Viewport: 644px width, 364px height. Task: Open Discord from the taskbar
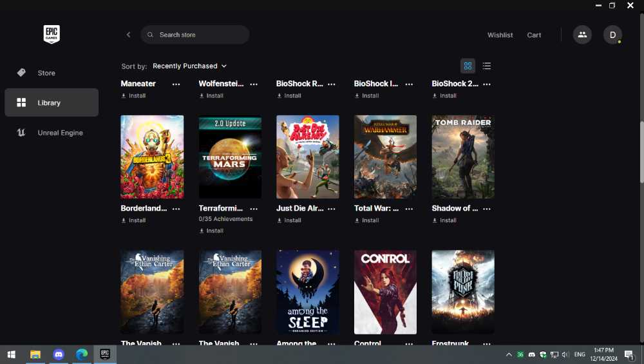pos(59,354)
